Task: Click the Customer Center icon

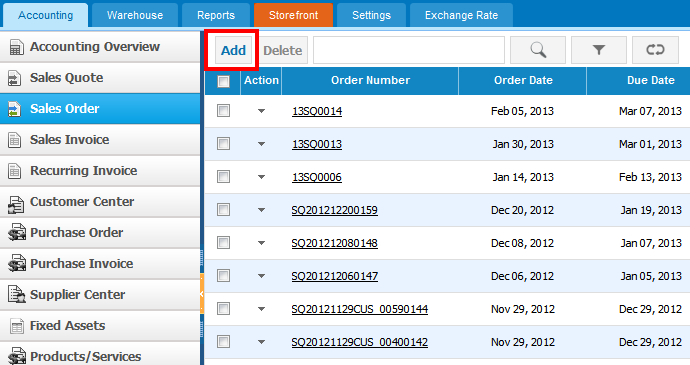Action: point(16,204)
